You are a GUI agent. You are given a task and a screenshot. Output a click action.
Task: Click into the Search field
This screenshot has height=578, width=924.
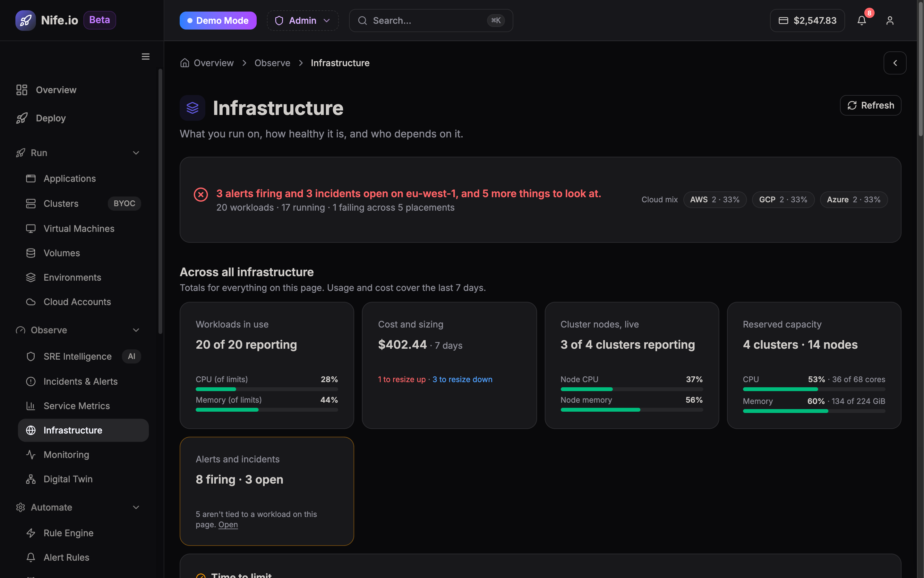coord(431,21)
